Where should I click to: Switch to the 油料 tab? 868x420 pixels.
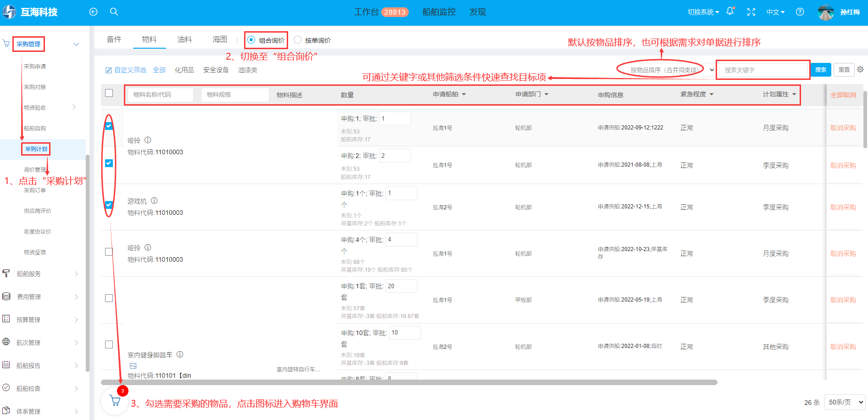pyautogui.click(x=184, y=39)
